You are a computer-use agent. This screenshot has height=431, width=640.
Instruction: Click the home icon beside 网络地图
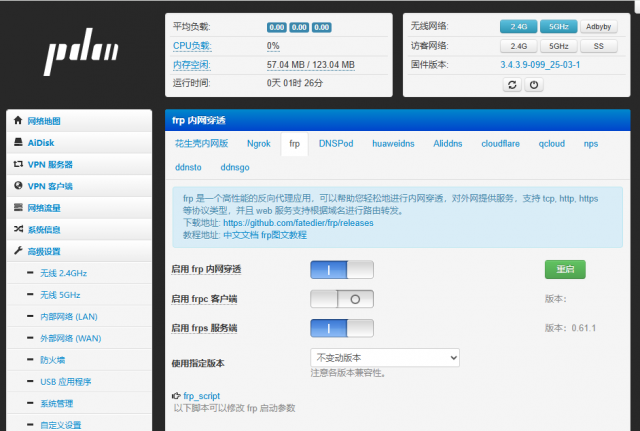tap(18, 120)
